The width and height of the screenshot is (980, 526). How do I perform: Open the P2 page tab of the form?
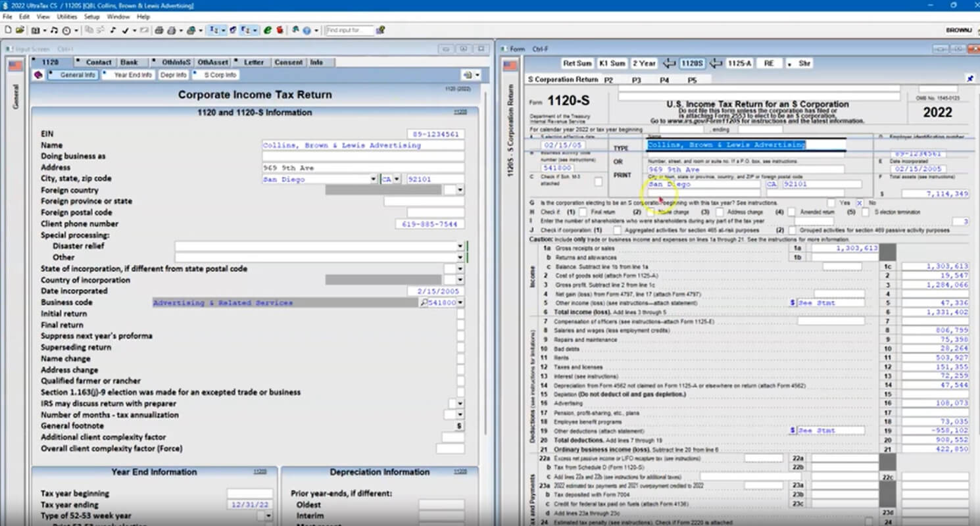coord(609,80)
